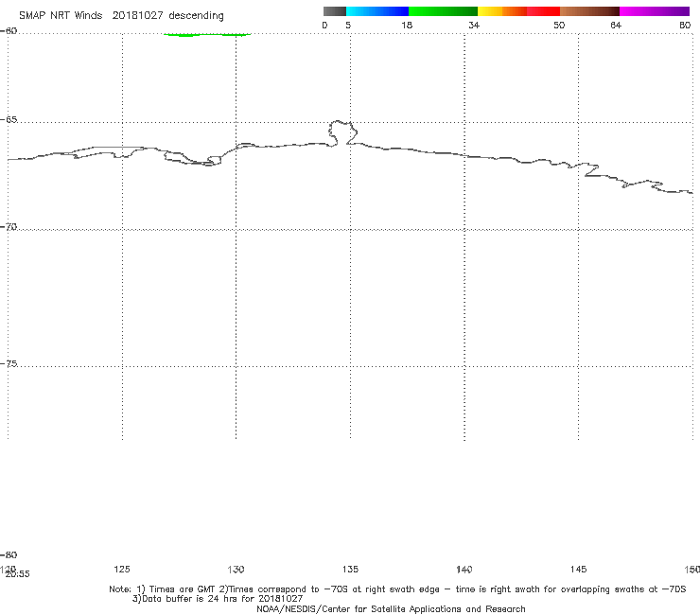Click the color bar label '64'
The image size is (700, 615).
[616, 26]
